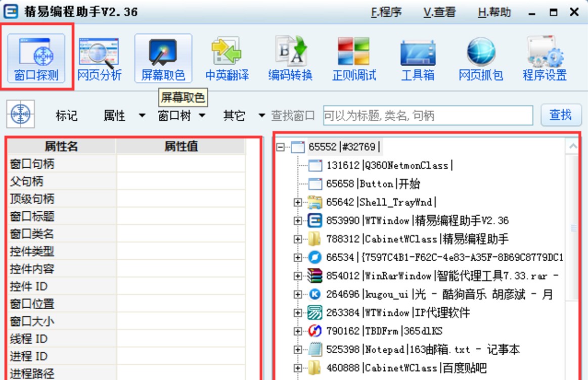Click the icon of row 65552 #32769
The image size is (588, 380).
coord(298,147)
